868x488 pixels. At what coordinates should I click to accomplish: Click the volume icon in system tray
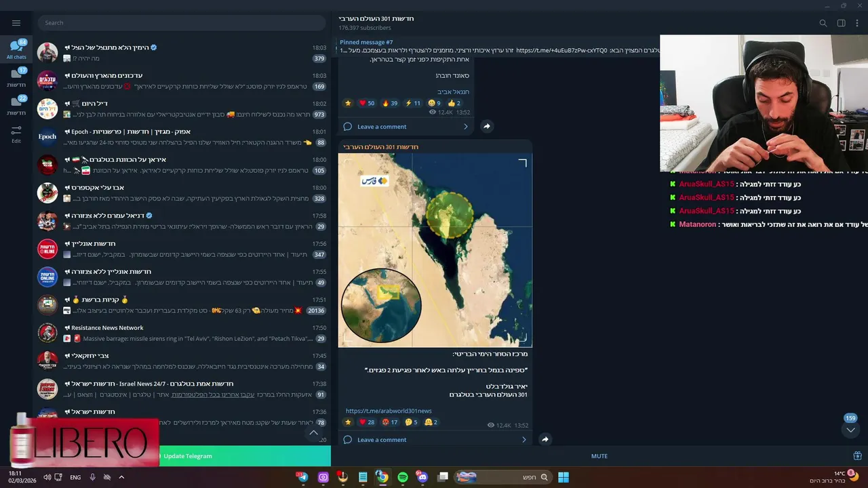click(x=47, y=477)
